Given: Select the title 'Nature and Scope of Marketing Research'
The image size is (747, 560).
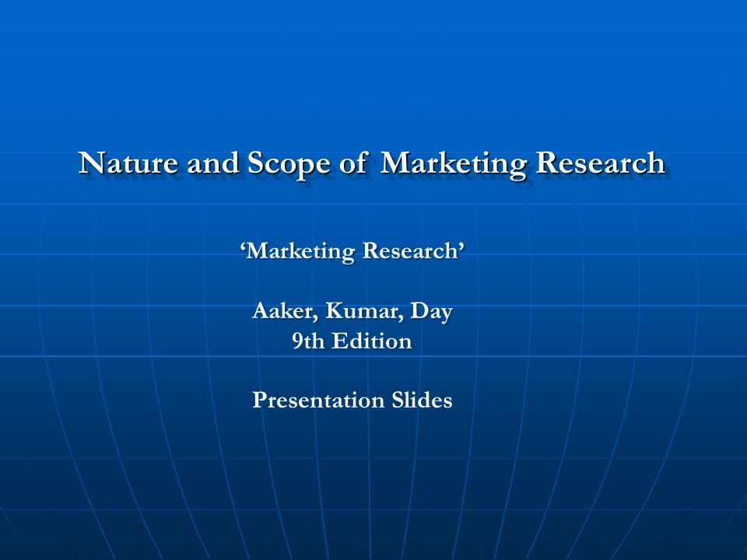Looking at the screenshot, I should [372, 164].
